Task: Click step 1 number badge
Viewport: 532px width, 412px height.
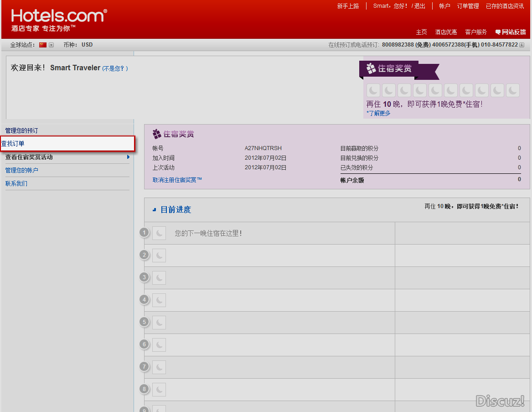Action: tap(144, 233)
